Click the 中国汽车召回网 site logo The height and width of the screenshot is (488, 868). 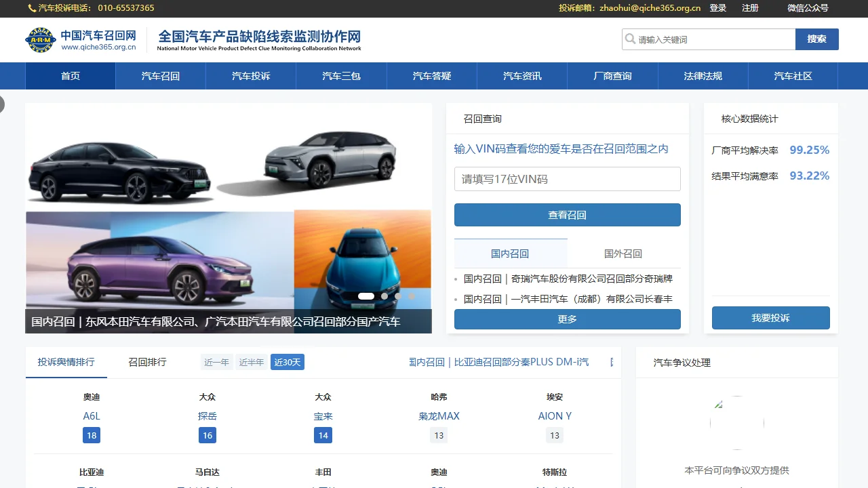[x=81, y=39]
